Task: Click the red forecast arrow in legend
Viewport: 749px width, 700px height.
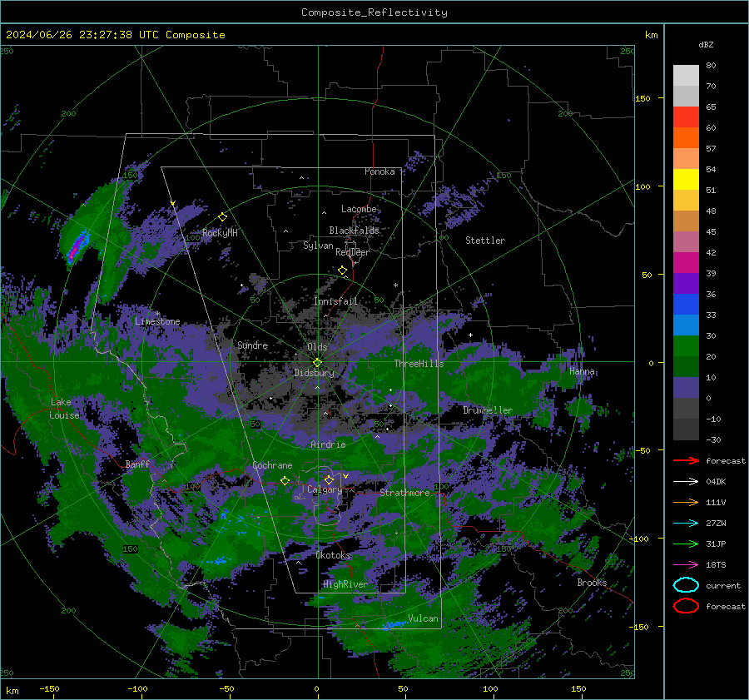Action: (686, 460)
